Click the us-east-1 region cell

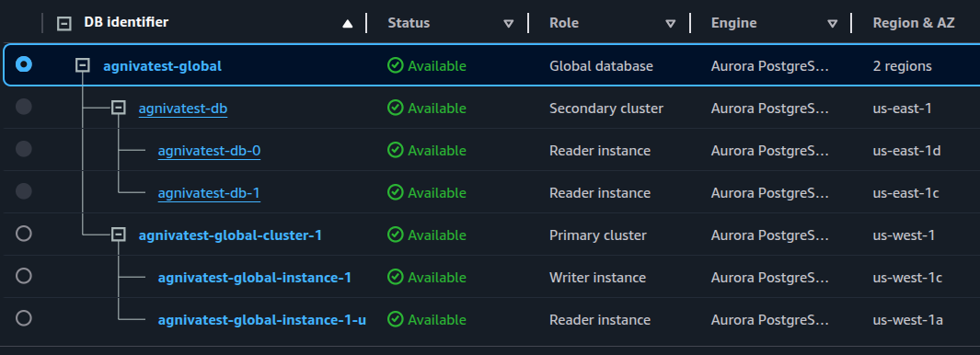click(903, 109)
